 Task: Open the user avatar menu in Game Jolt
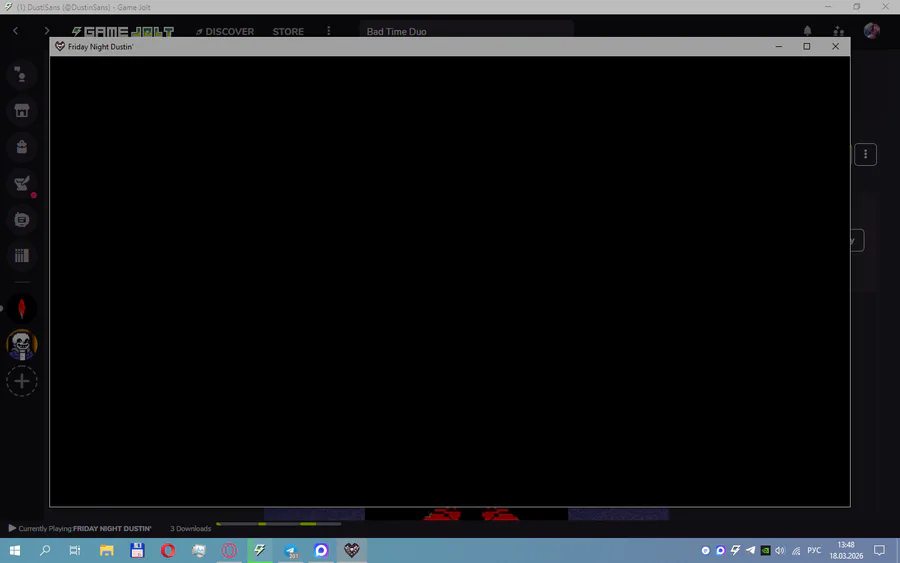(871, 31)
